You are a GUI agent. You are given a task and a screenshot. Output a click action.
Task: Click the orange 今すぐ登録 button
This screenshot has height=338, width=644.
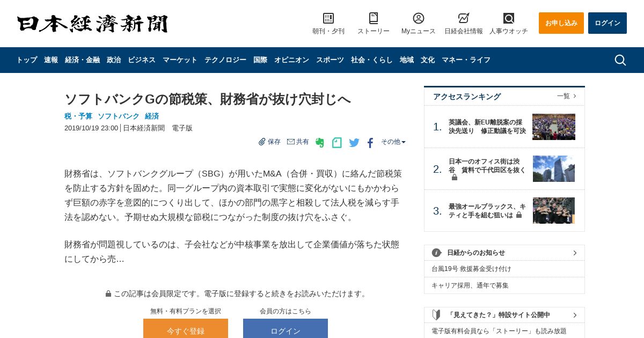point(186,328)
